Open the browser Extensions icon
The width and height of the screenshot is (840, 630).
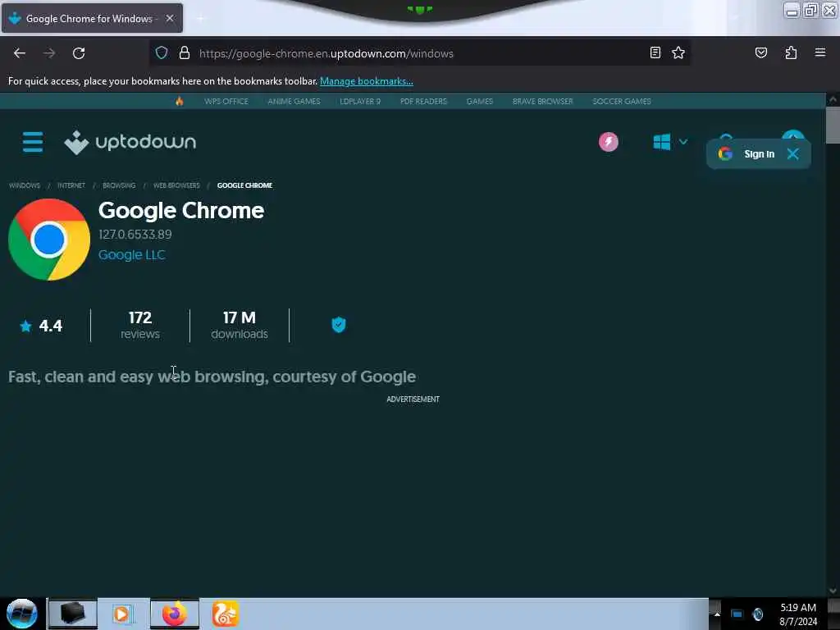[x=791, y=52]
